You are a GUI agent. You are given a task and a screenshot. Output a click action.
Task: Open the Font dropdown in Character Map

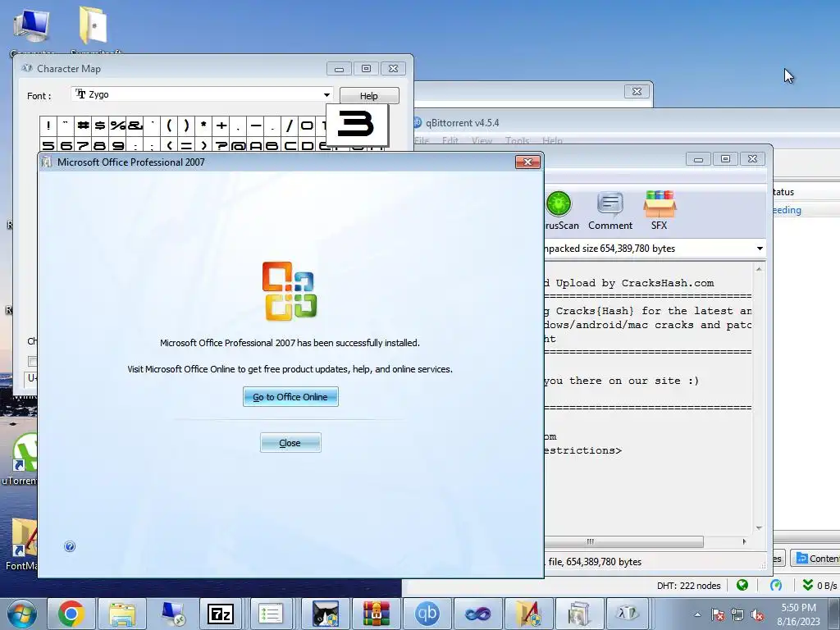coord(326,95)
